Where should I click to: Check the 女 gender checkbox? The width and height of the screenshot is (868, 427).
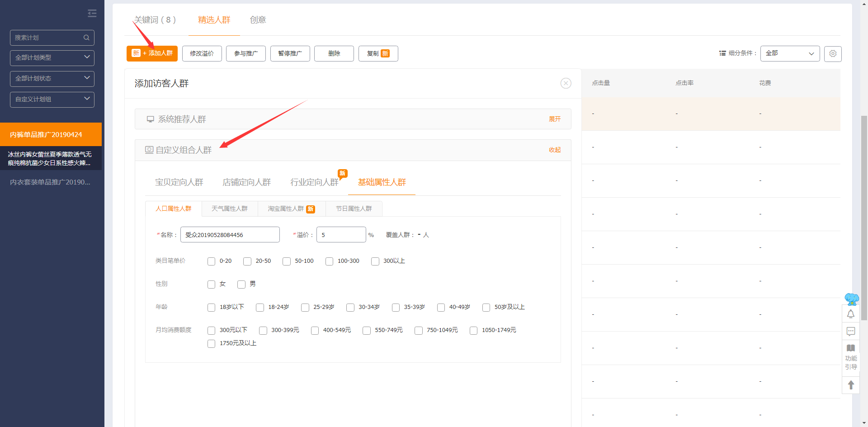click(x=211, y=285)
